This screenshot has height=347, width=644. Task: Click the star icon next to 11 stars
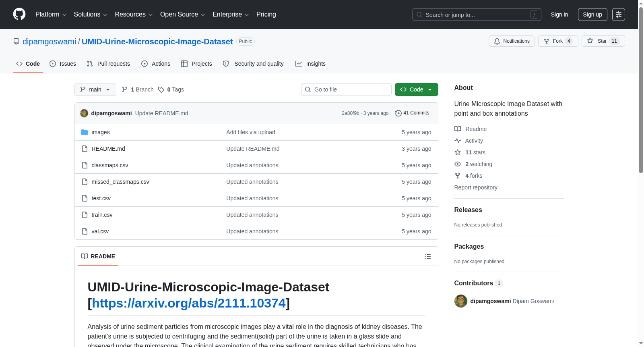click(458, 152)
